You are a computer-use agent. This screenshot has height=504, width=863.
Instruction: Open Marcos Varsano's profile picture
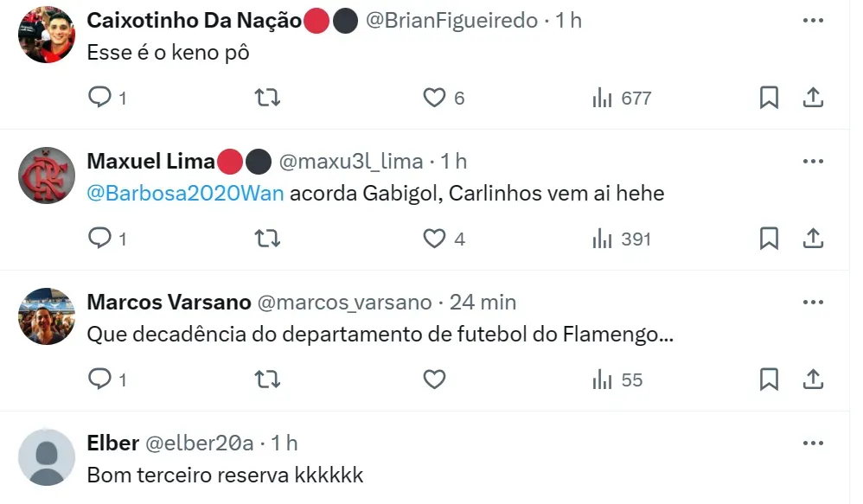[47, 316]
